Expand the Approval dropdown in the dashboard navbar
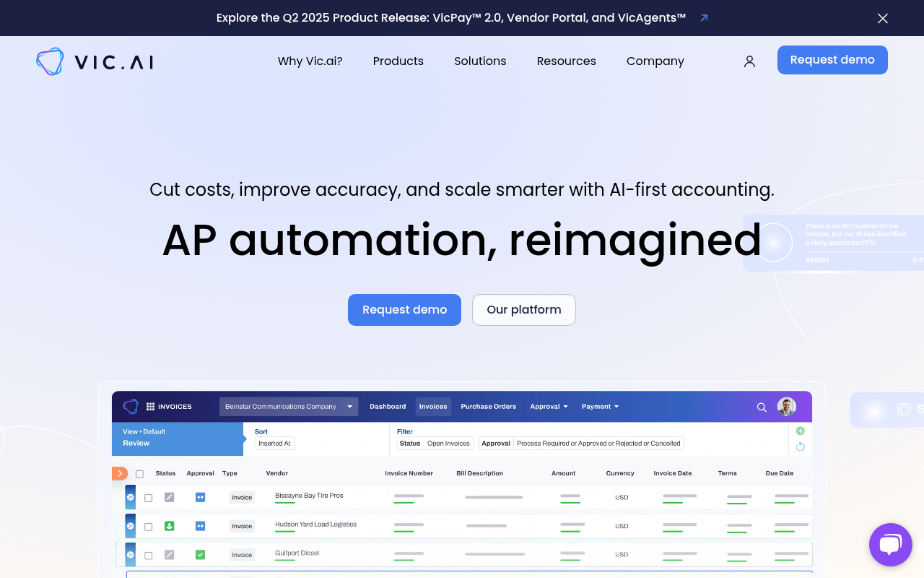Screen dimensions: 924x578 (549, 406)
